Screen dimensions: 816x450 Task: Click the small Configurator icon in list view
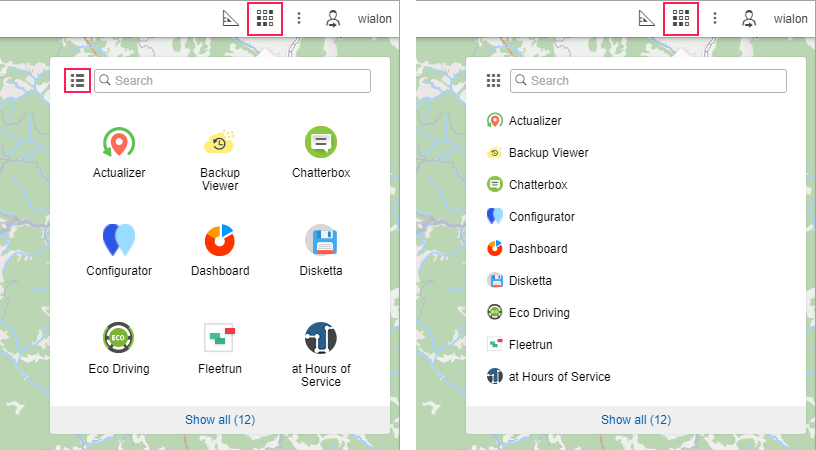coord(495,216)
